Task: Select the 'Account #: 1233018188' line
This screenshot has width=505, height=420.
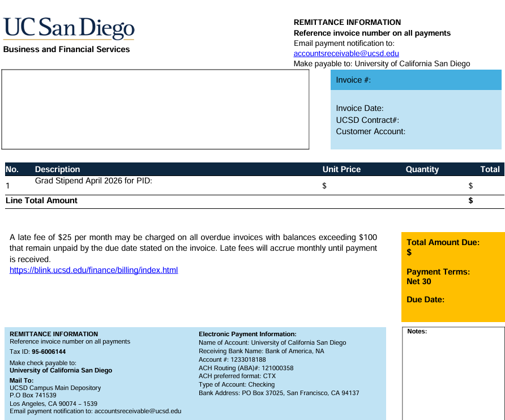Action: pos(232,359)
